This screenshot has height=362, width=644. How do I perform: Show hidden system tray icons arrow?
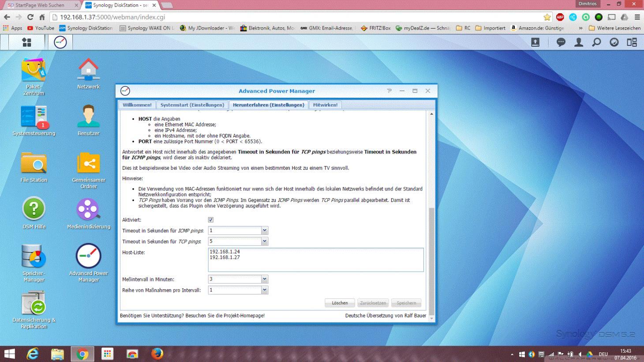512,355
